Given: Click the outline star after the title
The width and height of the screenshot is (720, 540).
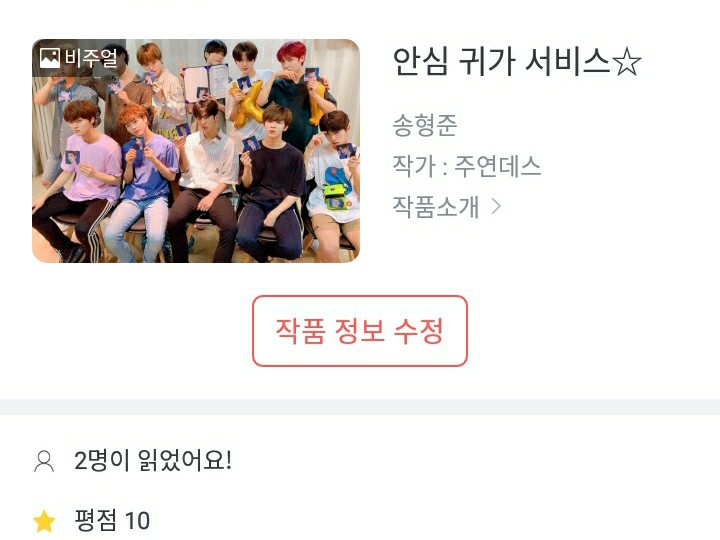Looking at the screenshot, I should [x=626, y=62].
